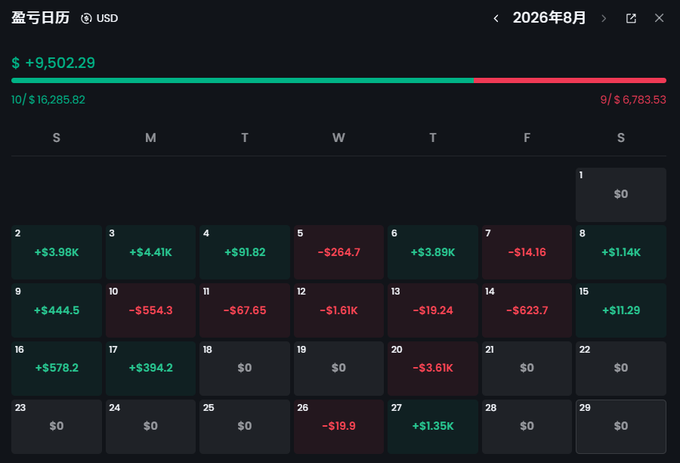This screenshot has height=463, width=680.
Task: Click the red loss portion of bar
Action: (x=570, y=80)
